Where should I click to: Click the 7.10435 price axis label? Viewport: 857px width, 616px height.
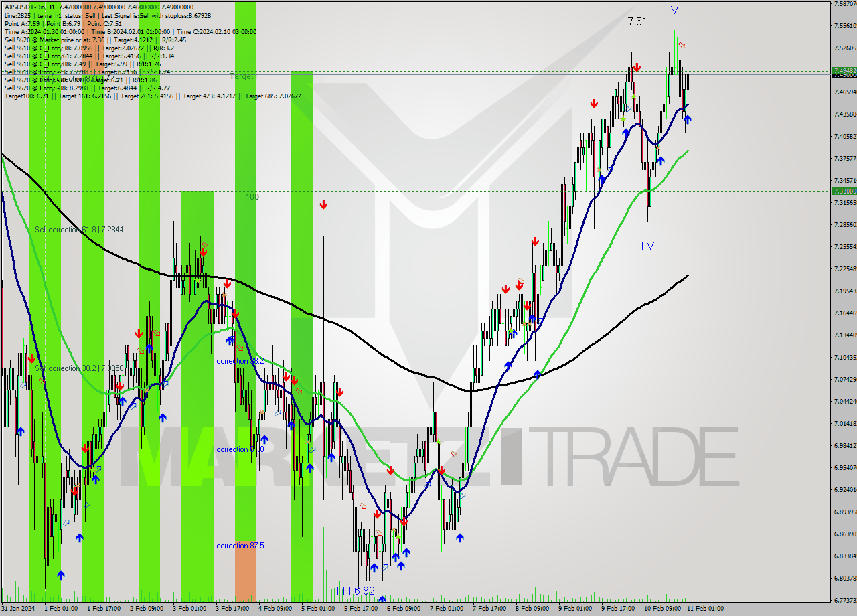point(844,357)
